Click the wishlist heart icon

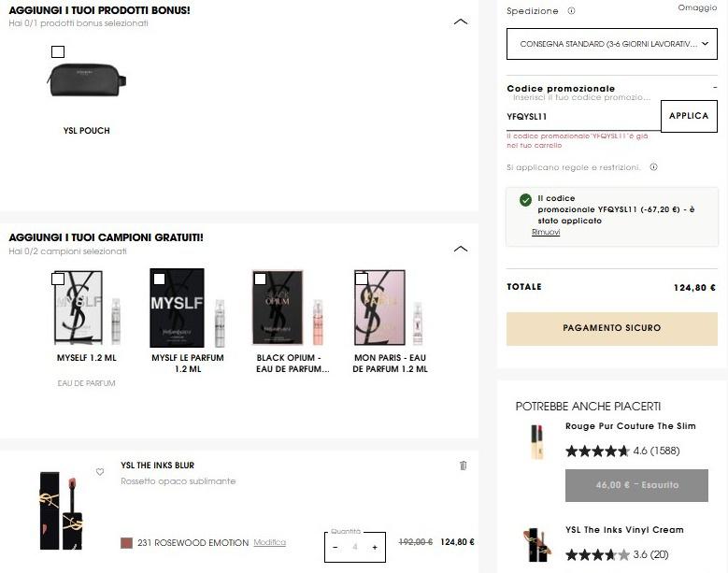[100, 472]
